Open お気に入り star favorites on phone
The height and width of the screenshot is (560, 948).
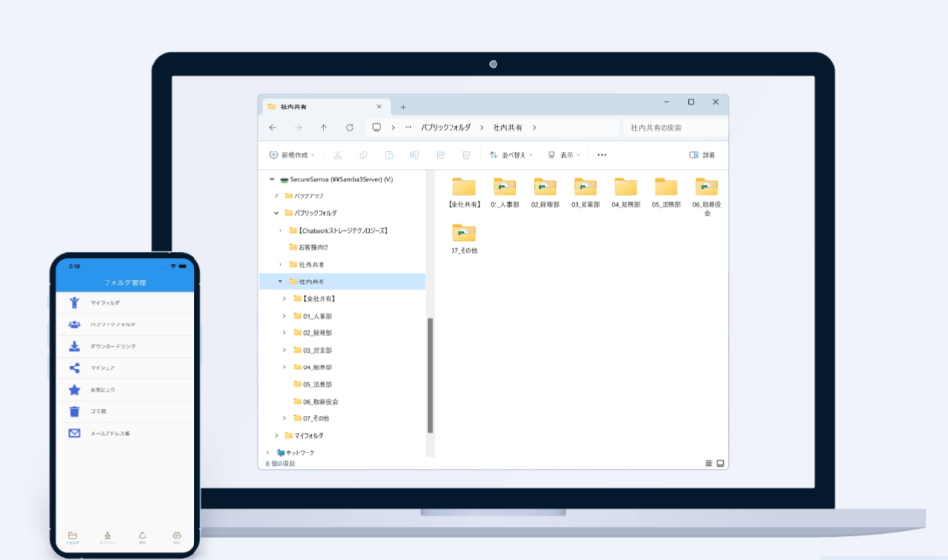pos(74,389)
